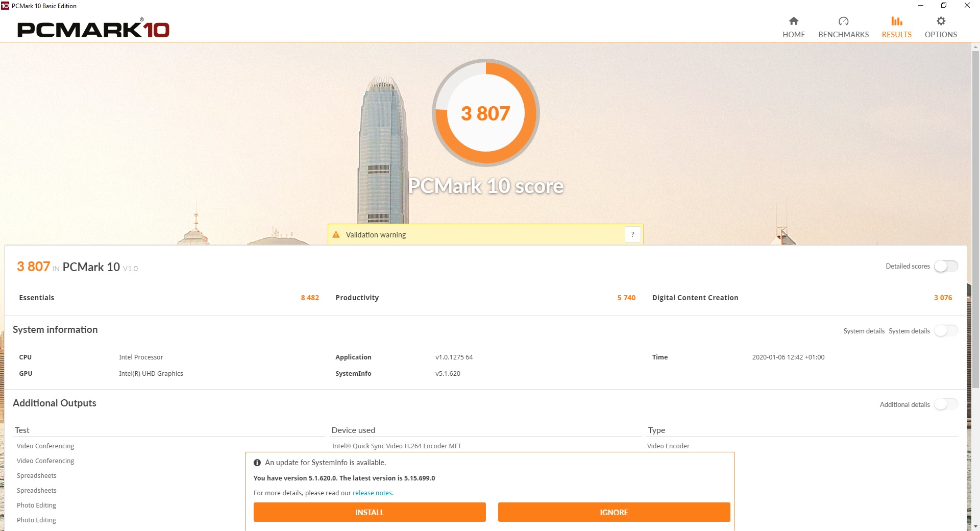Click the validation warning triangle icon

(x=336, y=235)
